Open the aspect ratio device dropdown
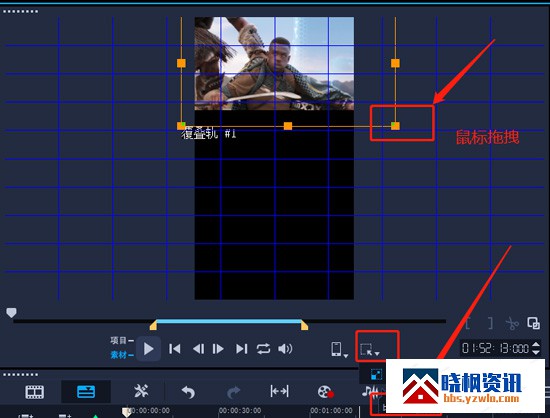The width and height of the screenshot is (550, 418). point(339,349)
